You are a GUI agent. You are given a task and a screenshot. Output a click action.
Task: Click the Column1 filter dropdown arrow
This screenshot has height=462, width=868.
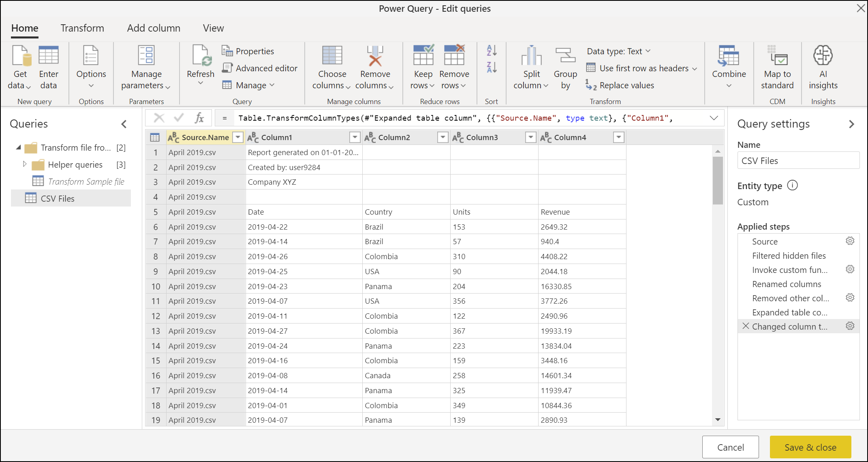(x=354, y=136)
